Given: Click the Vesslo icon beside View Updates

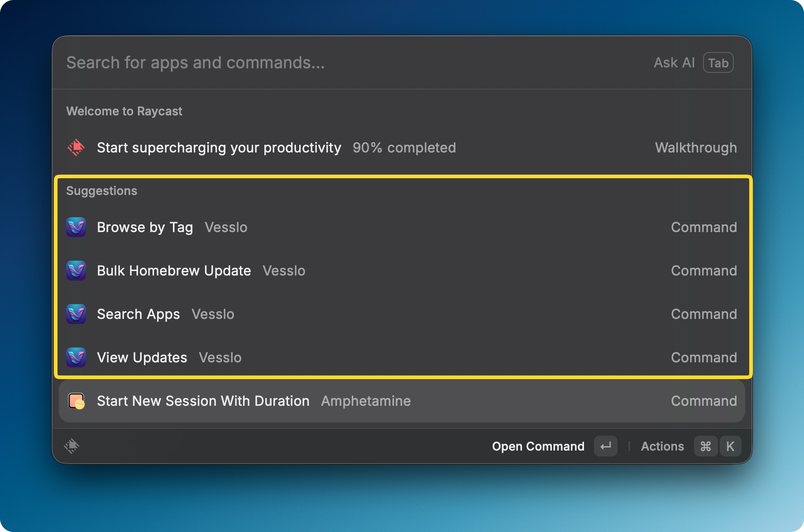Looking at the screenshot, I should [76, 357].
